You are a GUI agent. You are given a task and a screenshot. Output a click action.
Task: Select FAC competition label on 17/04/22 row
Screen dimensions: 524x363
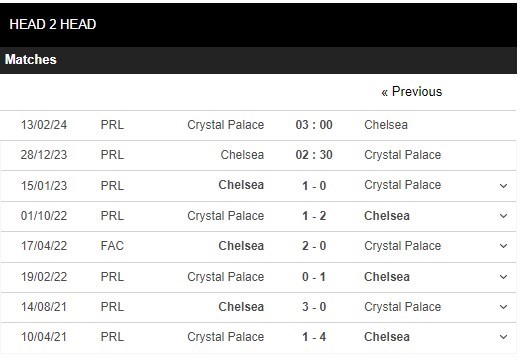[112, 246]
